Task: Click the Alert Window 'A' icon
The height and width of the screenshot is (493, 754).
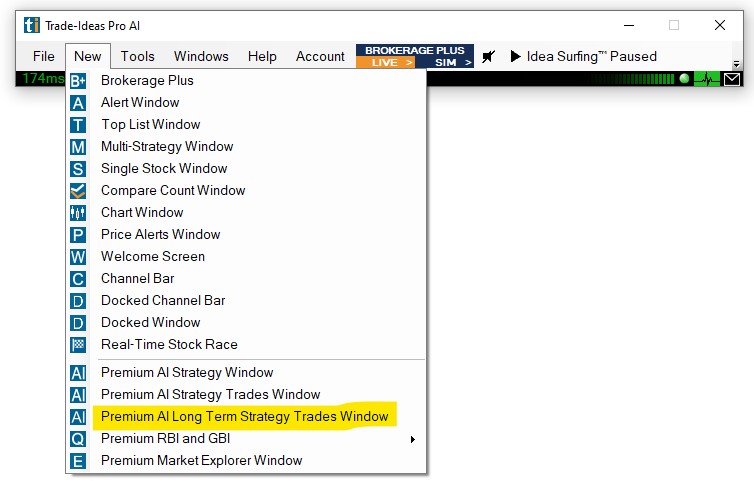Action: (x=79, y=103)
